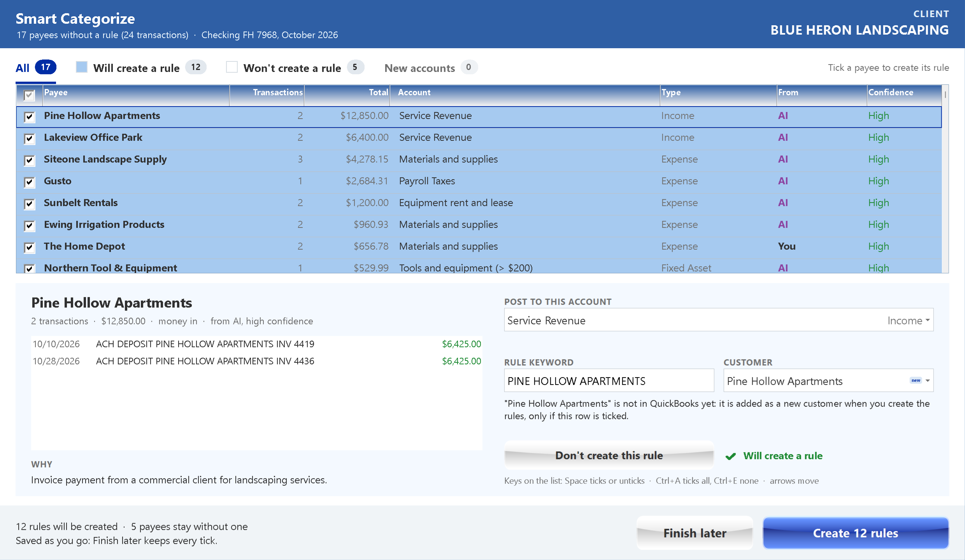The width and height of the screenshot is (965, 560).
Task: Open the New accounts tab
Action: [x=431, y=68]
